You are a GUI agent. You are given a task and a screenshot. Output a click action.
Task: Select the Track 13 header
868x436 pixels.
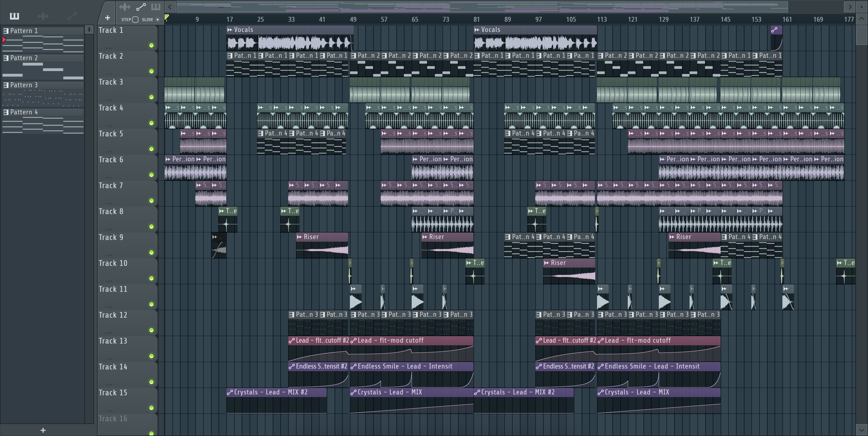(x=127, y=349)
